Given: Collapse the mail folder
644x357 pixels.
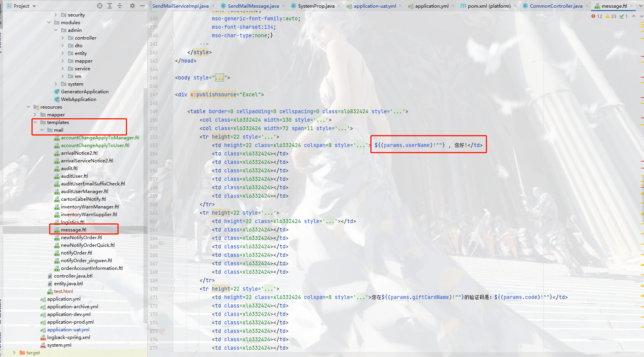Looking at the screenshot, I should pyautogui.click(x=42, y=130).
